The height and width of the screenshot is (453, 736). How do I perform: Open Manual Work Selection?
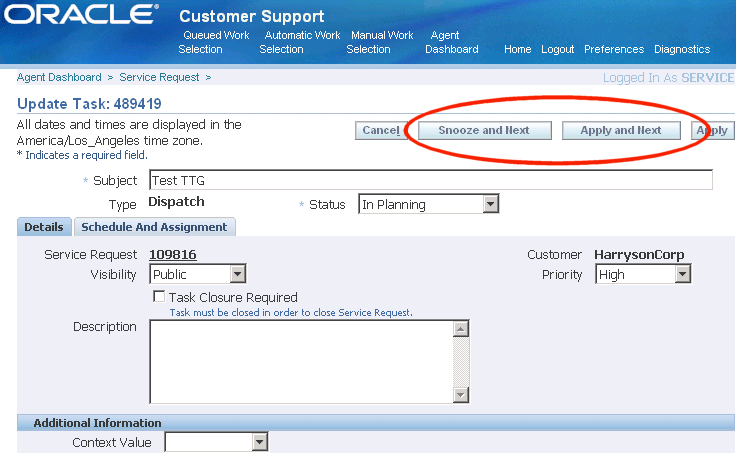point(380,42)
